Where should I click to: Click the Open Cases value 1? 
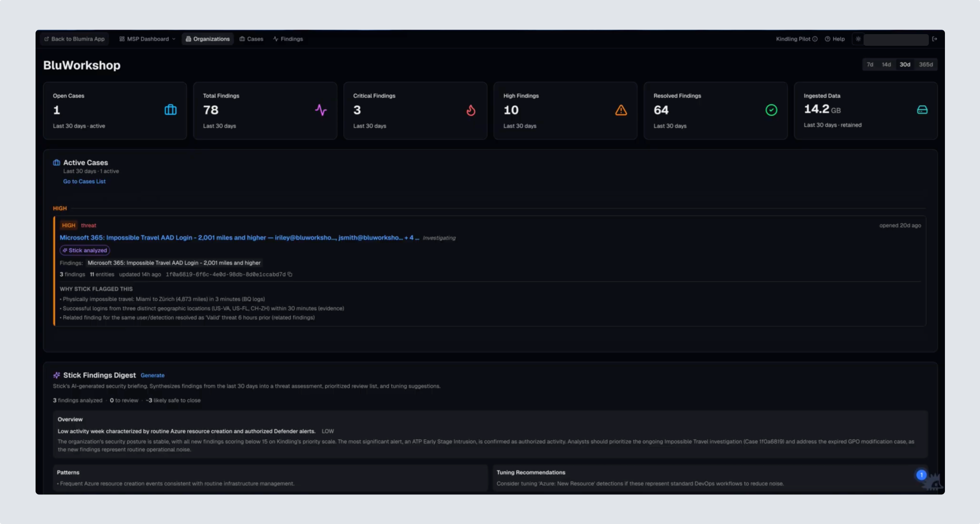click(x=57, y=110)
